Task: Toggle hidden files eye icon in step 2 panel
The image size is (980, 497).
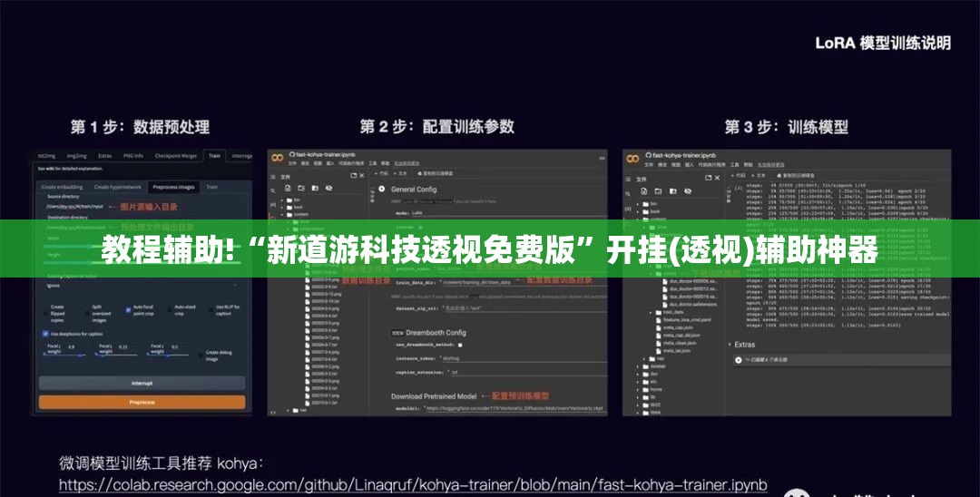Action: click(329, 189)
